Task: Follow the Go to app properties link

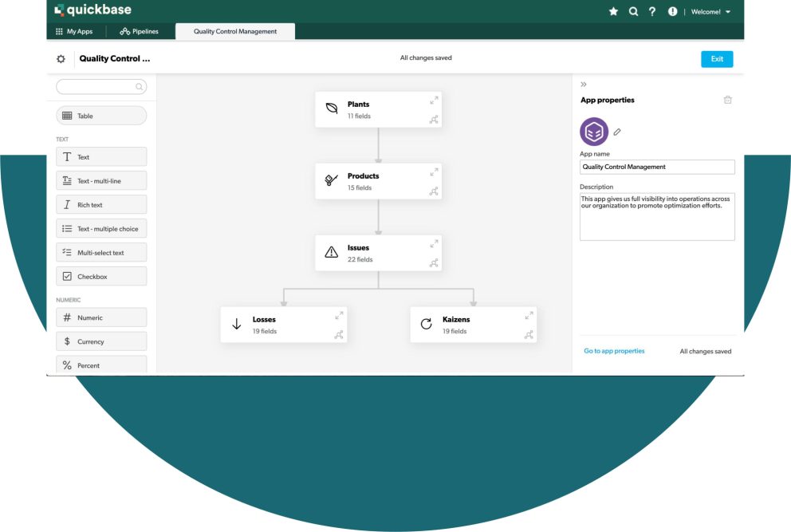Action: click(x=614, y=351)
